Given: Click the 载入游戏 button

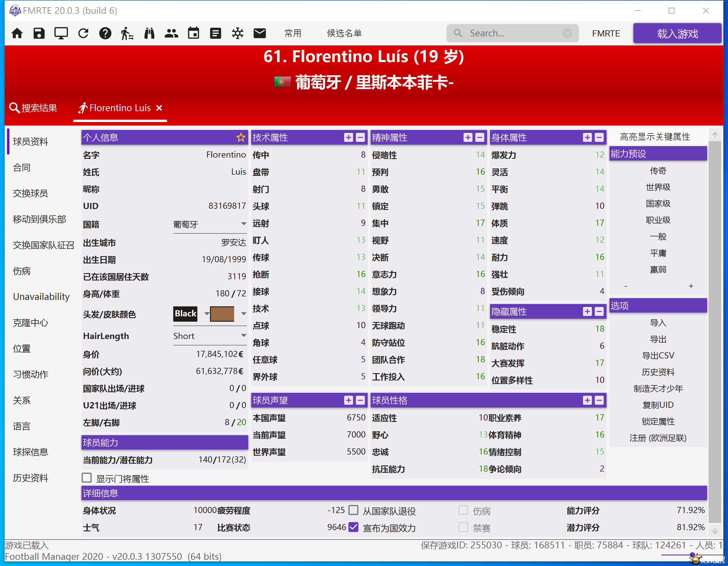Looking at the screenshot, I should [x=677, y=33].
